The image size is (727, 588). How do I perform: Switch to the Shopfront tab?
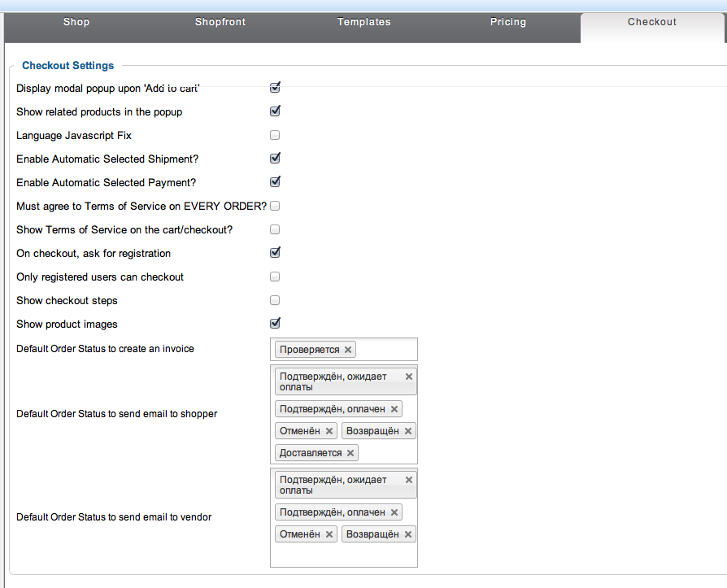pos(220,22)
